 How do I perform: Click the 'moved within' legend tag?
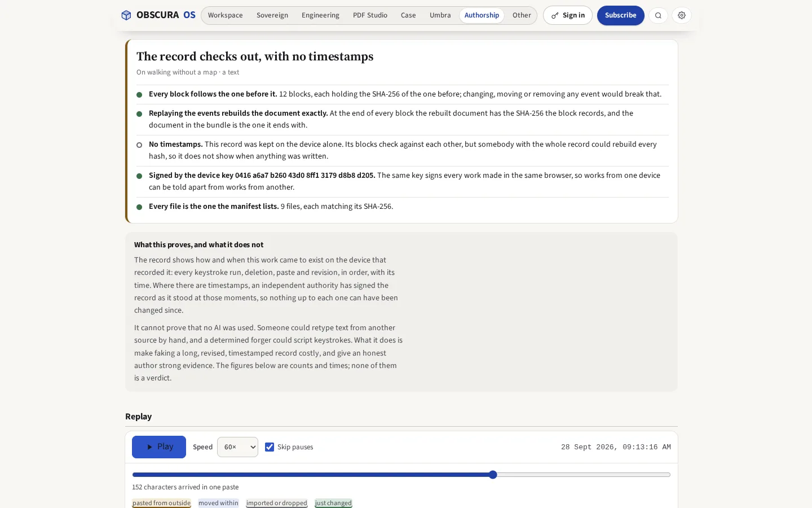[218, 503]
